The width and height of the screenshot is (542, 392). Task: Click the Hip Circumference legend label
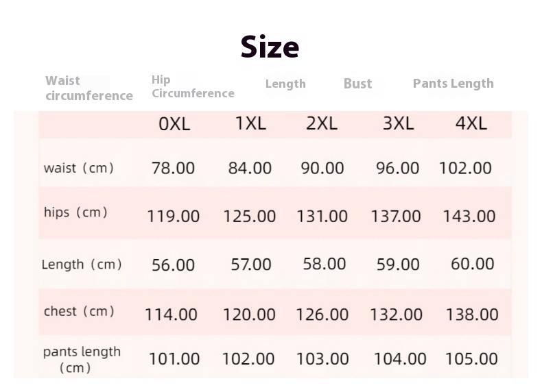coord(193,87)
